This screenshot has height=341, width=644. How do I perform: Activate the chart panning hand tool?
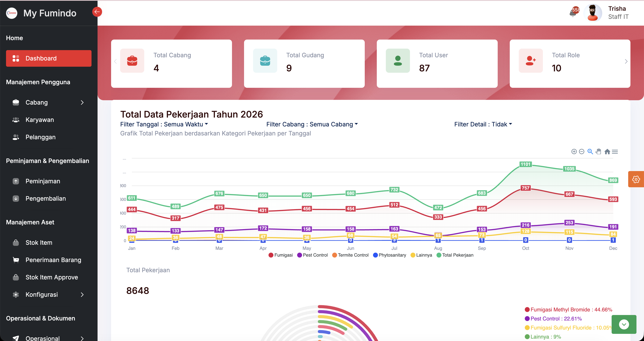(x=598, y=152)
